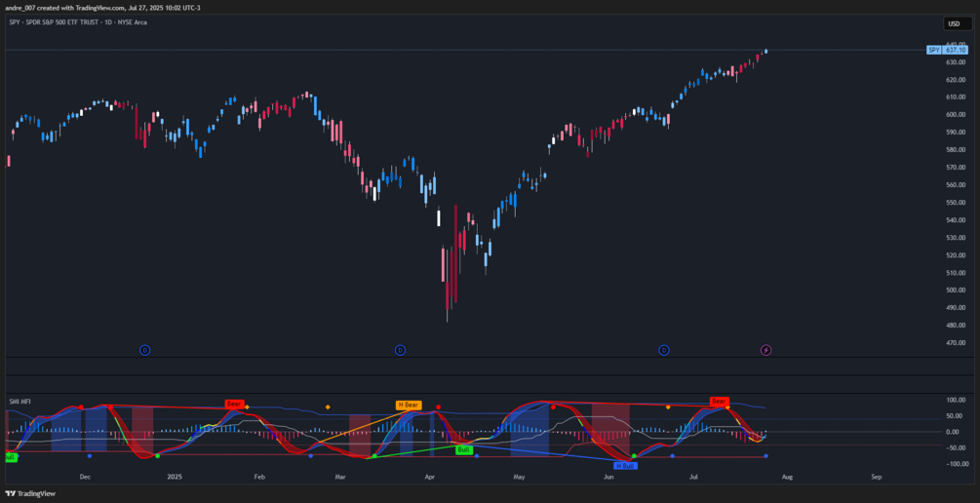
Task: Click the 550.00 price axis label
Action: 957,203
